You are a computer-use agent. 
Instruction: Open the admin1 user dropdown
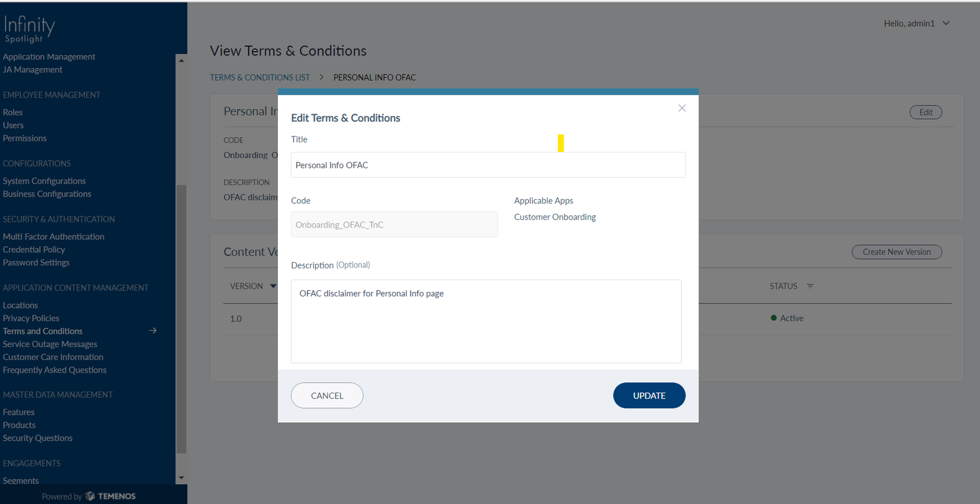click(946, 24)
